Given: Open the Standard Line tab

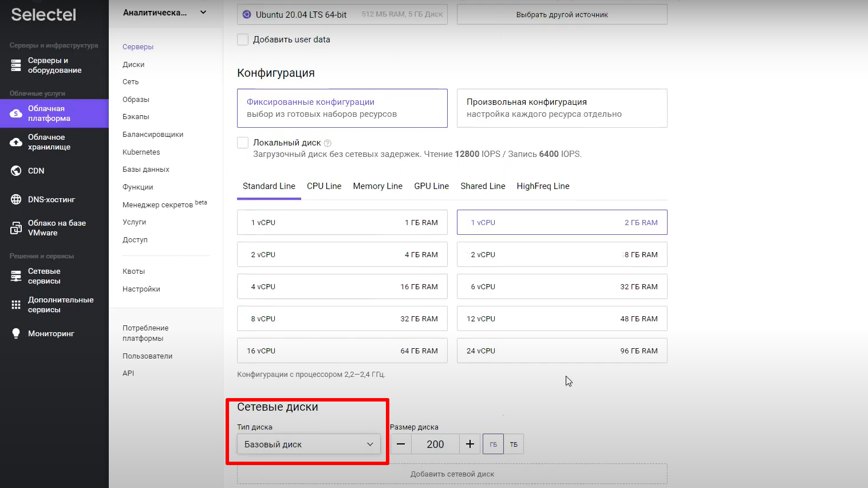Looking at the screenshot, I should point(269,186).
